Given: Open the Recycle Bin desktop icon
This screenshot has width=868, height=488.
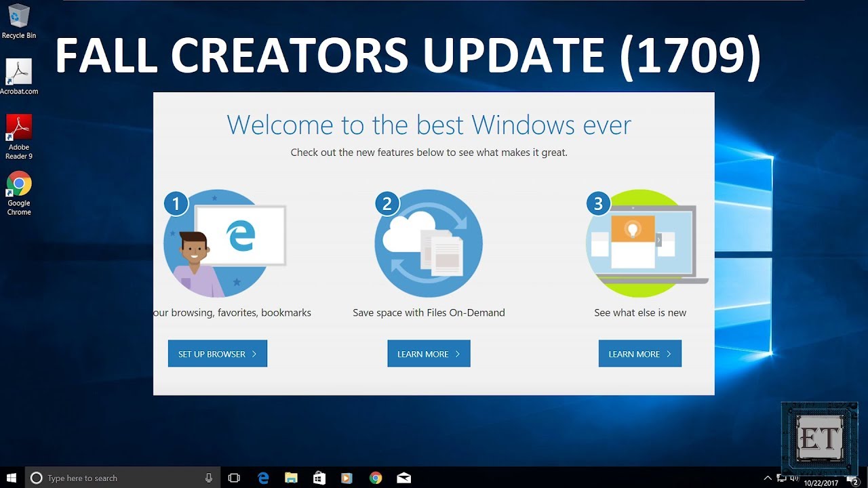Looking at the screenshot, I should coord(18,21).
